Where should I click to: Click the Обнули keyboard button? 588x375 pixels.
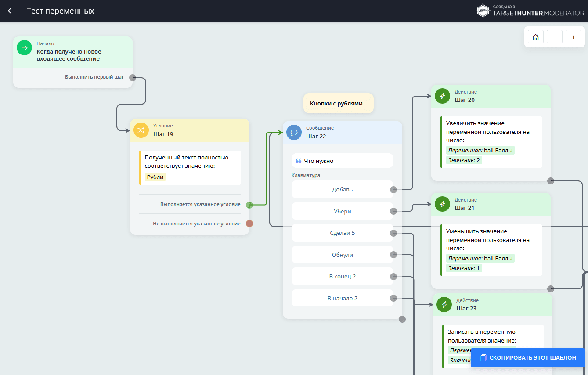pyautogui.click(x=342, y=255)
